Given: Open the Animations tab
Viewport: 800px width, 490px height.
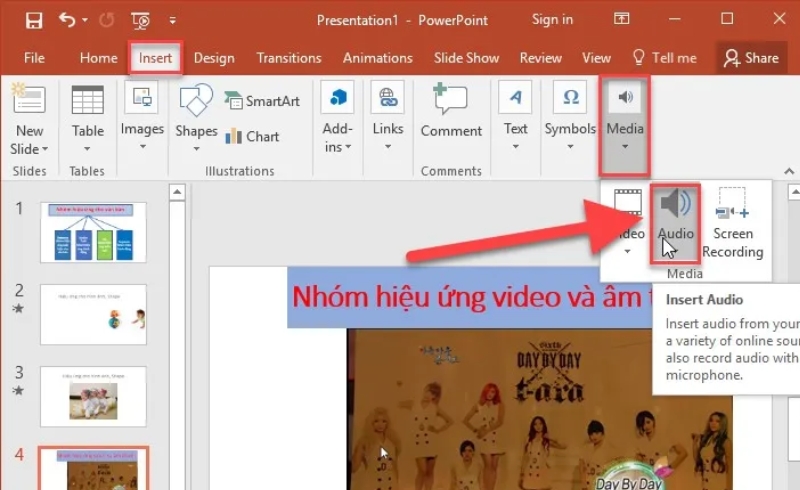Looking at the screenshot, I should point(378,58).
